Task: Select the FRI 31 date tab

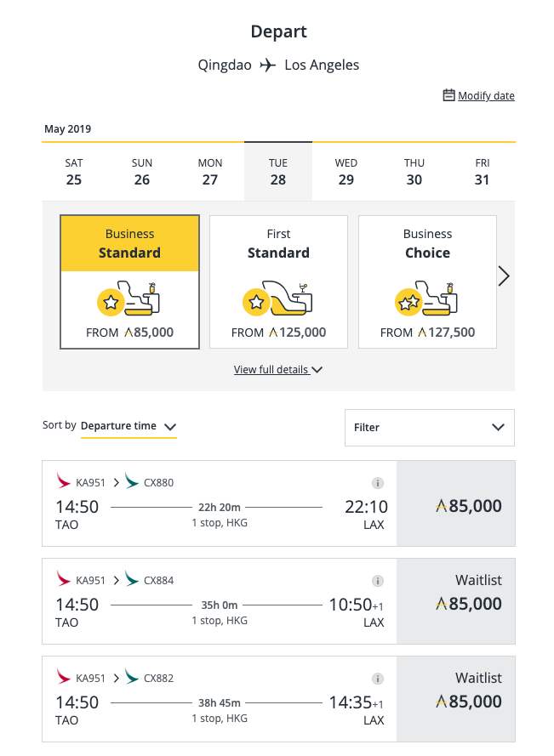Action: 483,172
